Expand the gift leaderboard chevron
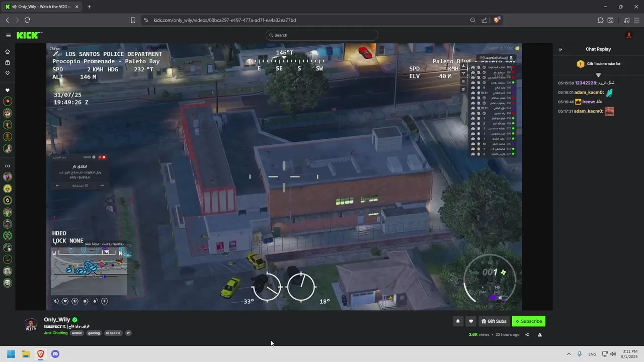The height and width of the screenshot is (362, 644). click(598, 75)
